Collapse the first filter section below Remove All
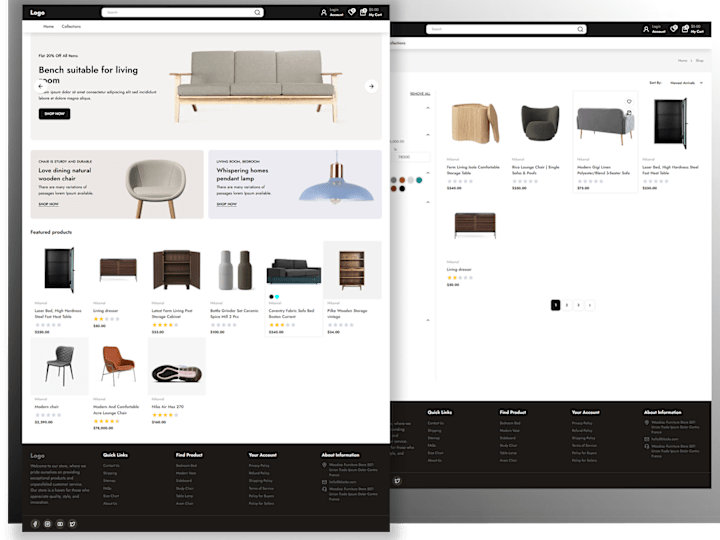This screenshot has height=540, width=720. pos(428,108)
